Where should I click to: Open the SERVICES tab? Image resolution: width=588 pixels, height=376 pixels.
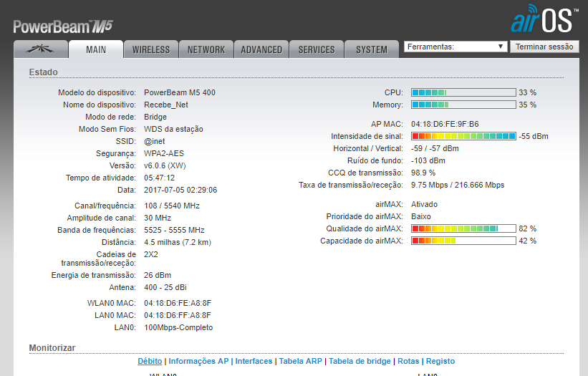pyautogui.click(x=317, y=49)
